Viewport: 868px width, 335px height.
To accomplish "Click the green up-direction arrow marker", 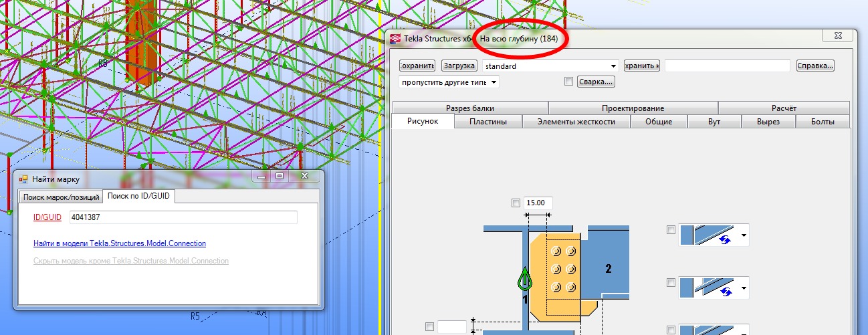I will [x=524, y=279].
